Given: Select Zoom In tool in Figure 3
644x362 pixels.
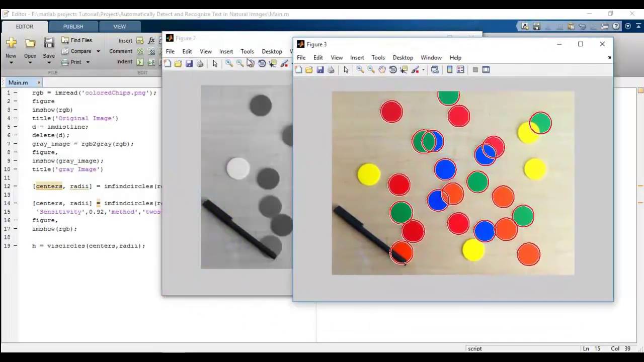Looking at the screenshot, I should (x=360, y=70).
